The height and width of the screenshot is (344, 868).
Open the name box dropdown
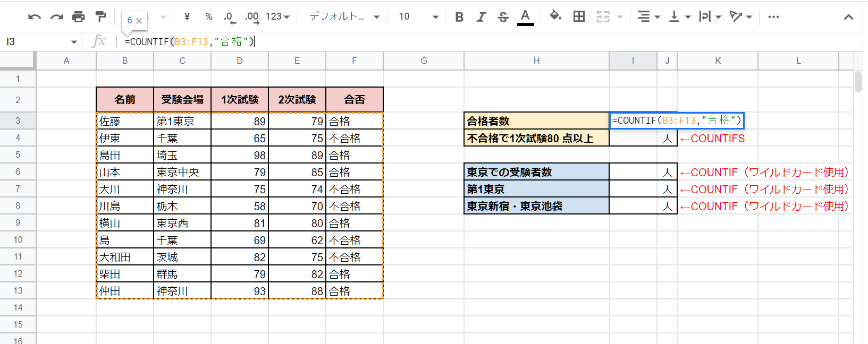74,41
